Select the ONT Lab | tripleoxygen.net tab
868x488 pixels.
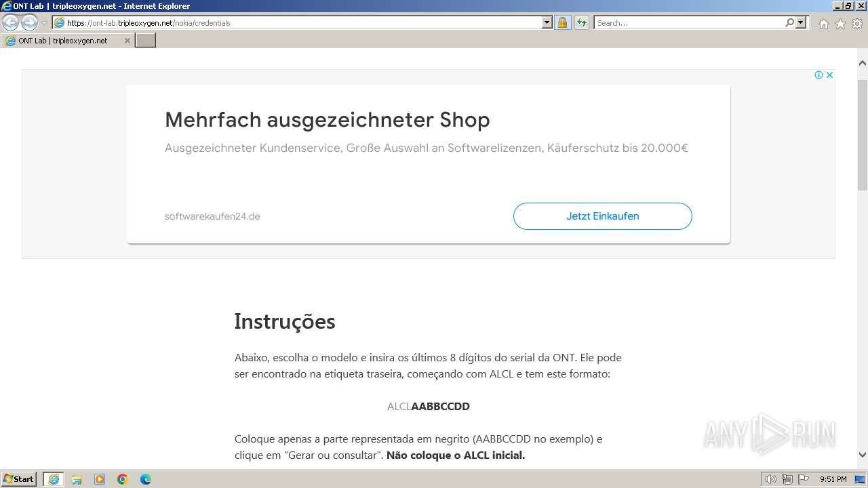point(67,41)
